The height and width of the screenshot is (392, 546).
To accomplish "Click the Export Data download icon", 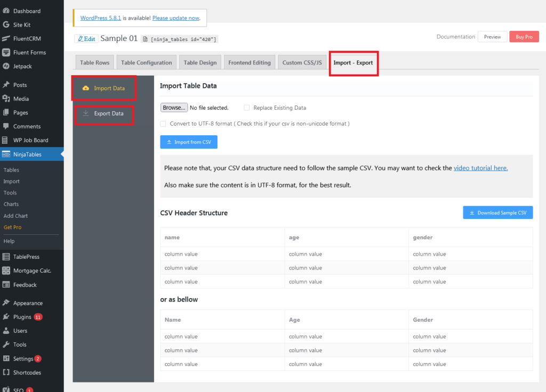I will [x=86, y=113].
